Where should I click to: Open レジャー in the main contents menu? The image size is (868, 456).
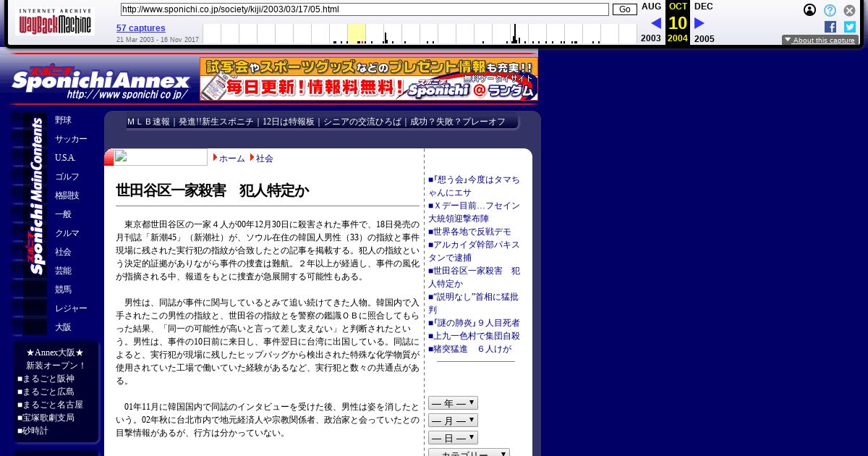71,308
